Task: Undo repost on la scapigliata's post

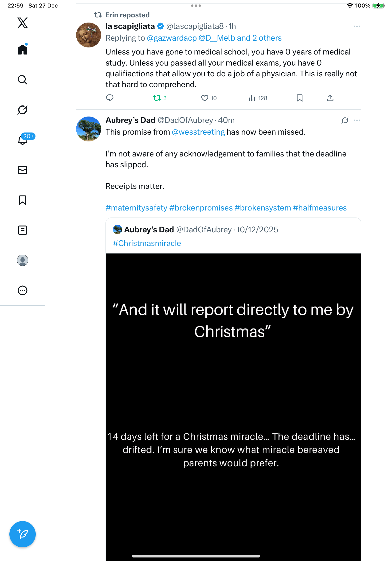Action: point(157,98)
